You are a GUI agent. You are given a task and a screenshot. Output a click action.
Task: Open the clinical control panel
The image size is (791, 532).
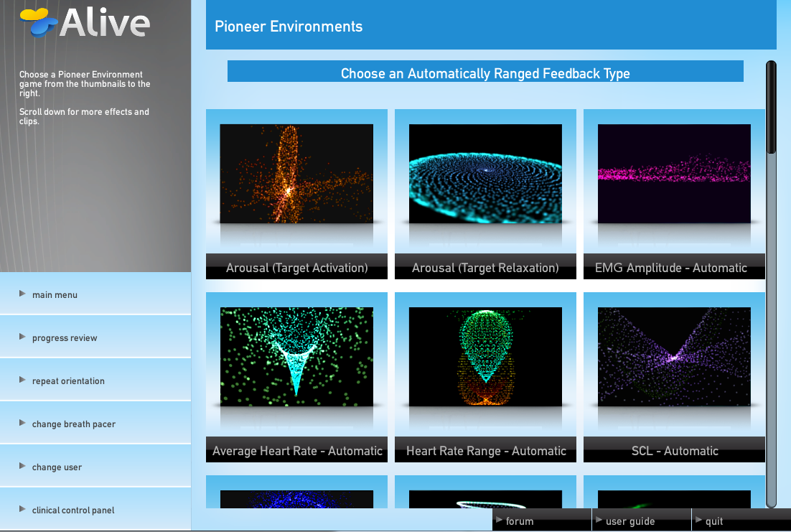pyautogui.click(x=73, y=510)
